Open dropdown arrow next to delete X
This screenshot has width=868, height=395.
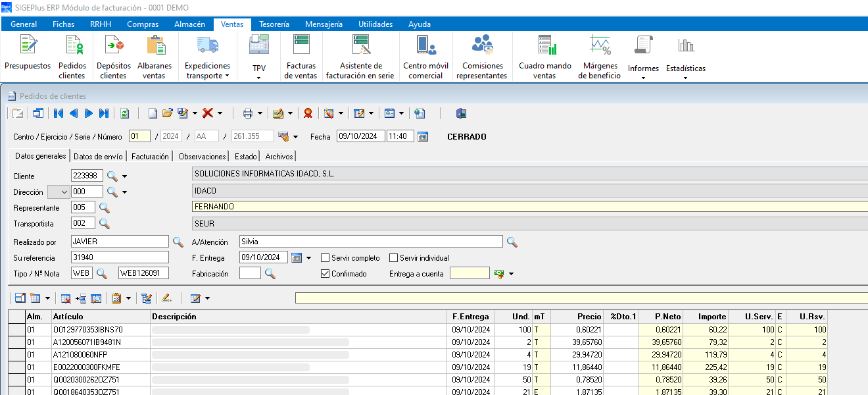click(220, 113)
